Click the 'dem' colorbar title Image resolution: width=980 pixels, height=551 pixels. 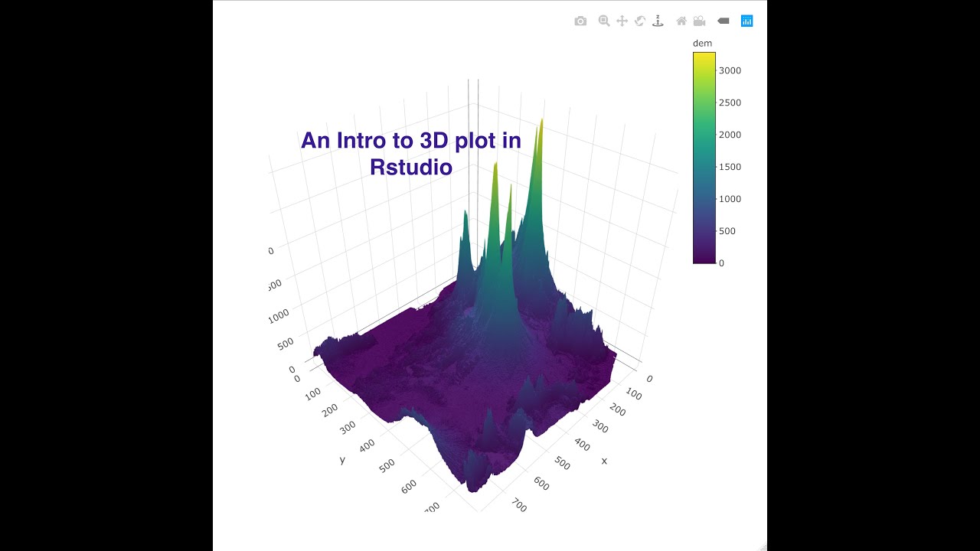pyautogui.click(x=702, y=44)
